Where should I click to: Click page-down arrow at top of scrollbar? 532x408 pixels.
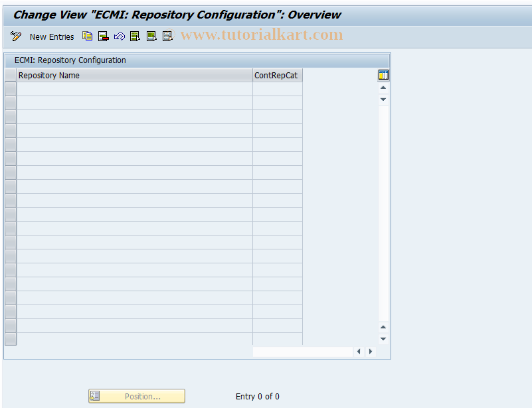[383, 100]
